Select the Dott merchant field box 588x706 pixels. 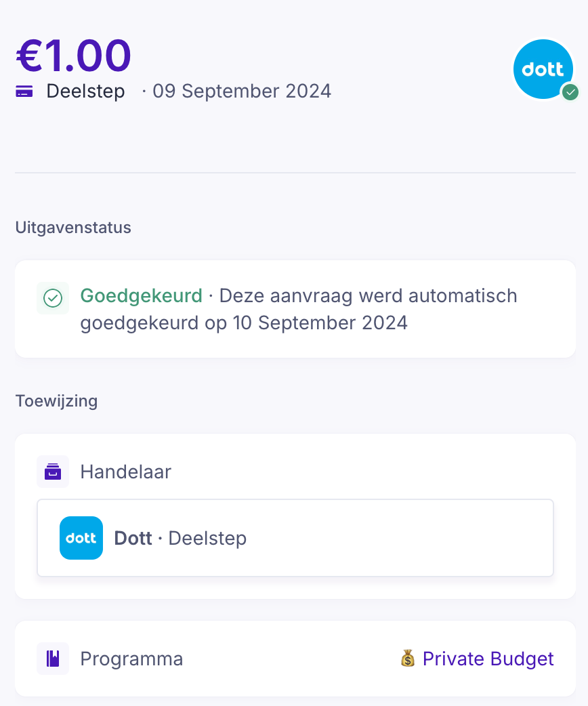(295, 538)
